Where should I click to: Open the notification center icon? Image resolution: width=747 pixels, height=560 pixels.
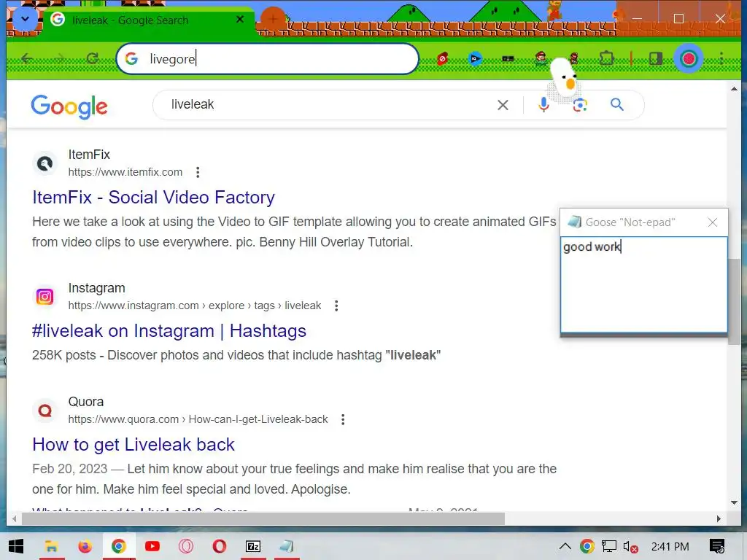pyautogui.click(x=717, y=546)
